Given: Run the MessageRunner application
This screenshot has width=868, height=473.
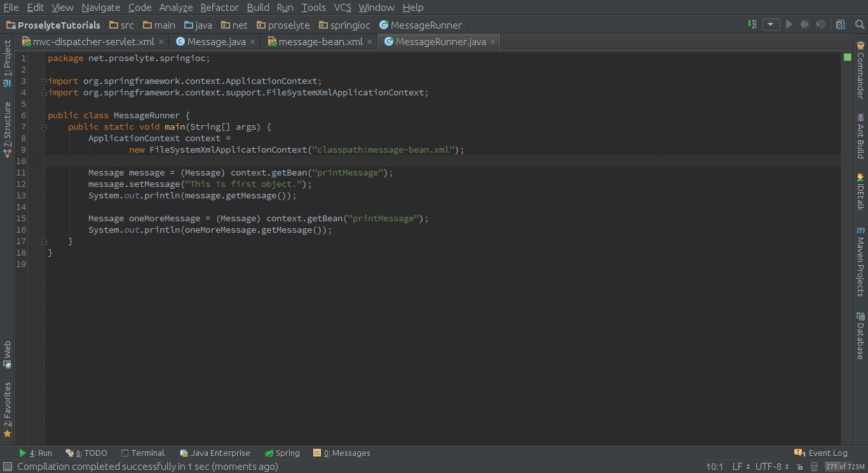Looking at the screenshot, I should click(x=789, y=24).
